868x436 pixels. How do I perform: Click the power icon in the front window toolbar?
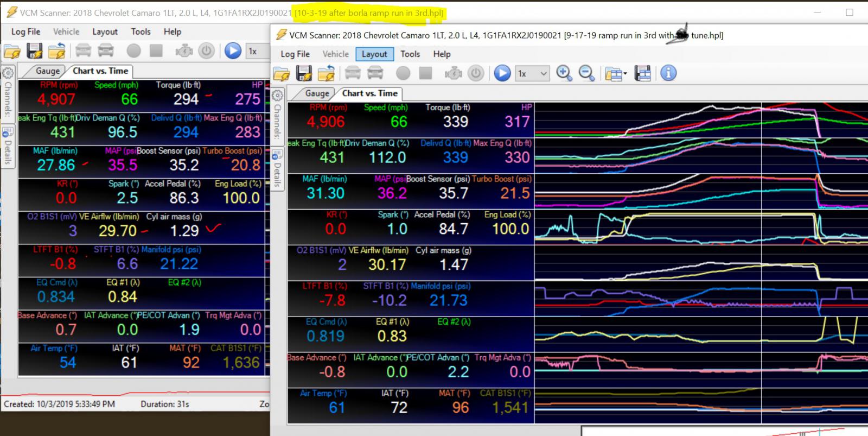coord(476,73)
